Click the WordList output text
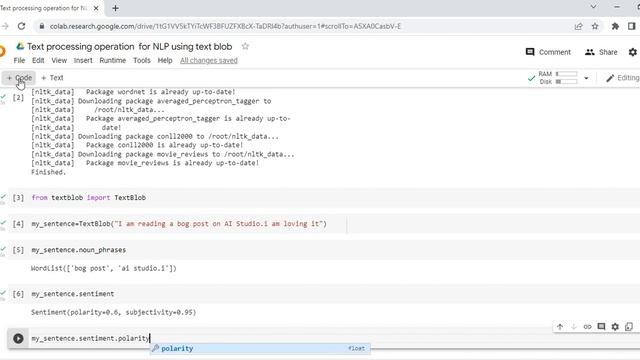Screen dimensions: 640x360 tap(104, 268)
